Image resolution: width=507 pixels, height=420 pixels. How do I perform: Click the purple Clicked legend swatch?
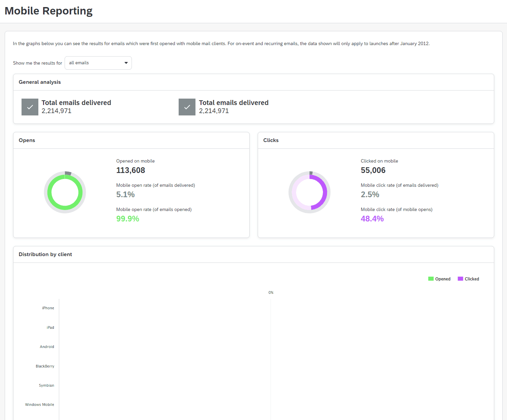460,279
